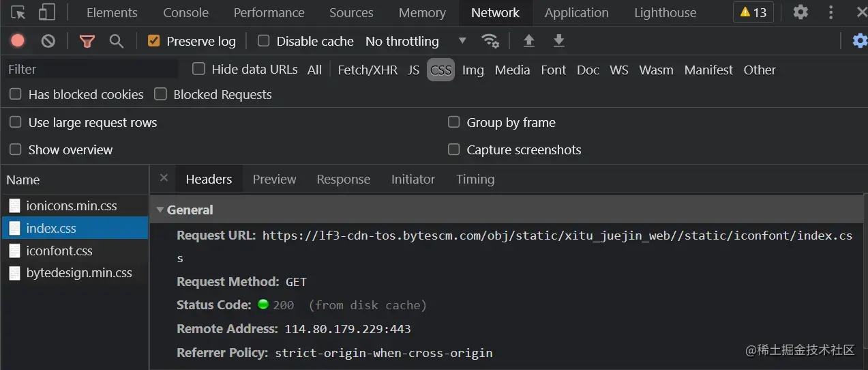The width and height of the screenshot is (868, 370).
Task: Close the request details pane
Action: [x=164, y=178]
